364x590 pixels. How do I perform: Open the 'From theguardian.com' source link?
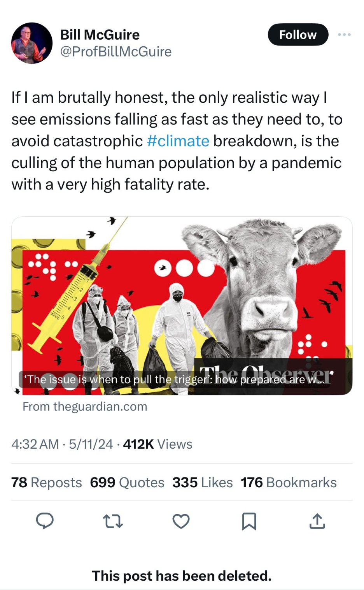point(85,406)
